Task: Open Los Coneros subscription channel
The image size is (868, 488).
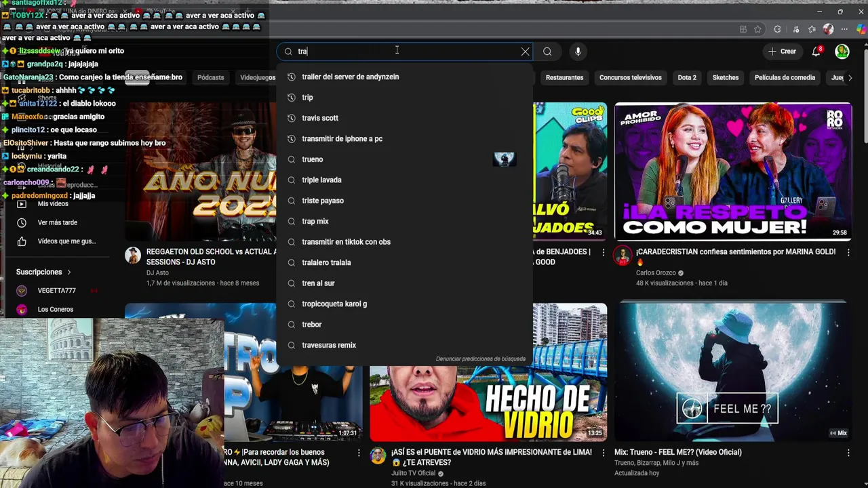Action: coord(57,310)
